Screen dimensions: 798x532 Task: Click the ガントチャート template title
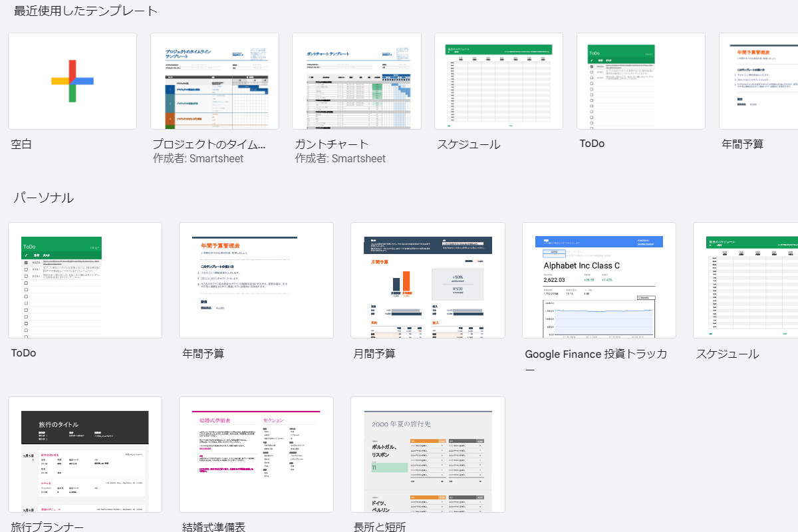tap(332, 144)
